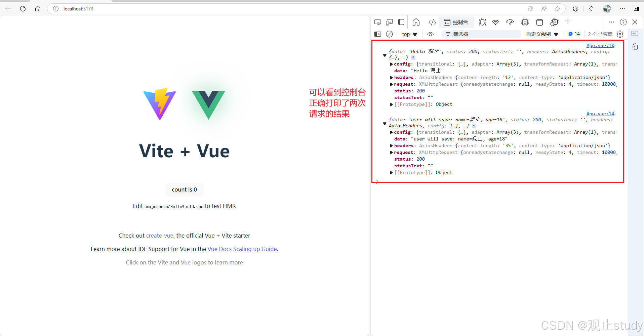This screenshot has height=336, width=644.
Task: Open the top execution context dropdown
Action: click(x=409, y=34)
